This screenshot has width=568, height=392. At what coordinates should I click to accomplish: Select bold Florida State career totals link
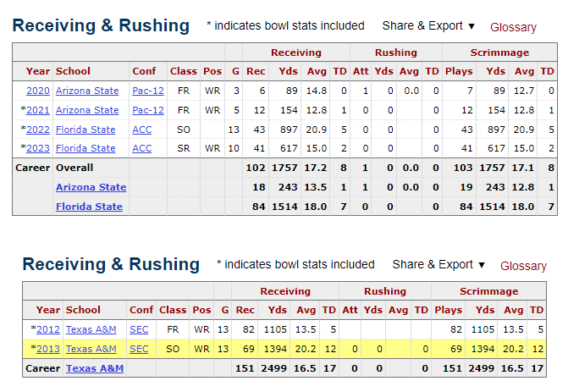click(x=91, y=207)
